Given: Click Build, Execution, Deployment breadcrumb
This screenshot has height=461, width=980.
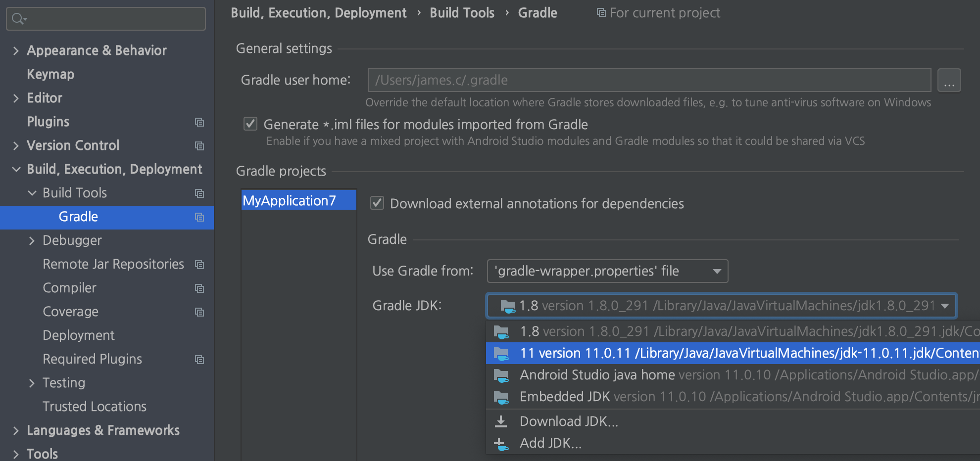Looking at the screenshot, I should [x=318, y=13].
